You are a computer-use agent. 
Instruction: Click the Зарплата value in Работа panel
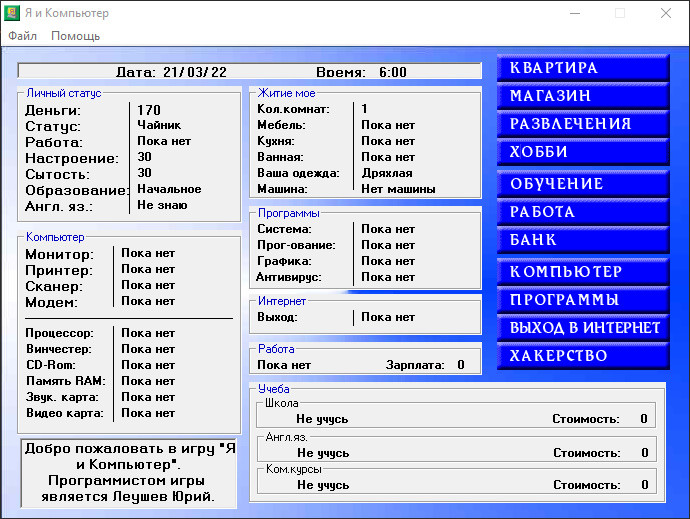click(461, 365)
